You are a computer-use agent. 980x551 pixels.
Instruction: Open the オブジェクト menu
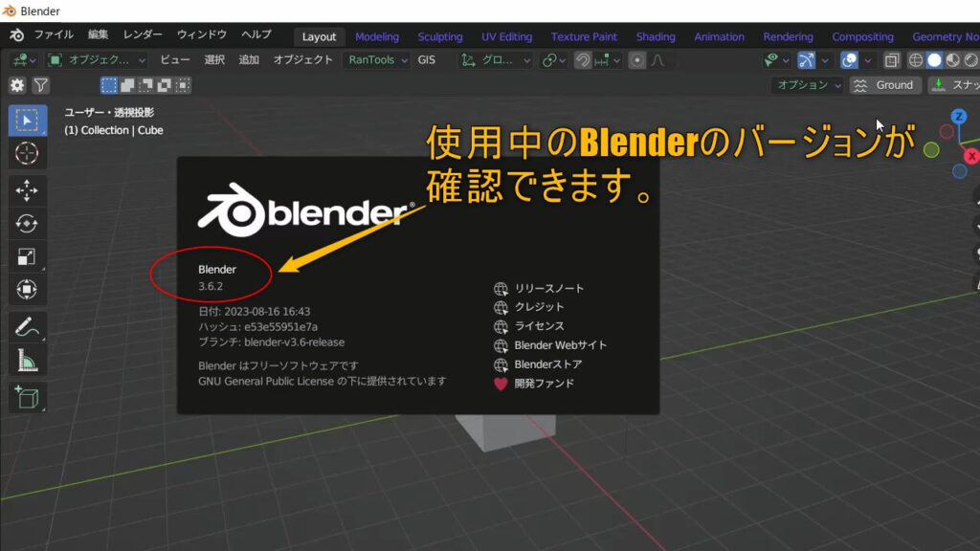[302, 60]
